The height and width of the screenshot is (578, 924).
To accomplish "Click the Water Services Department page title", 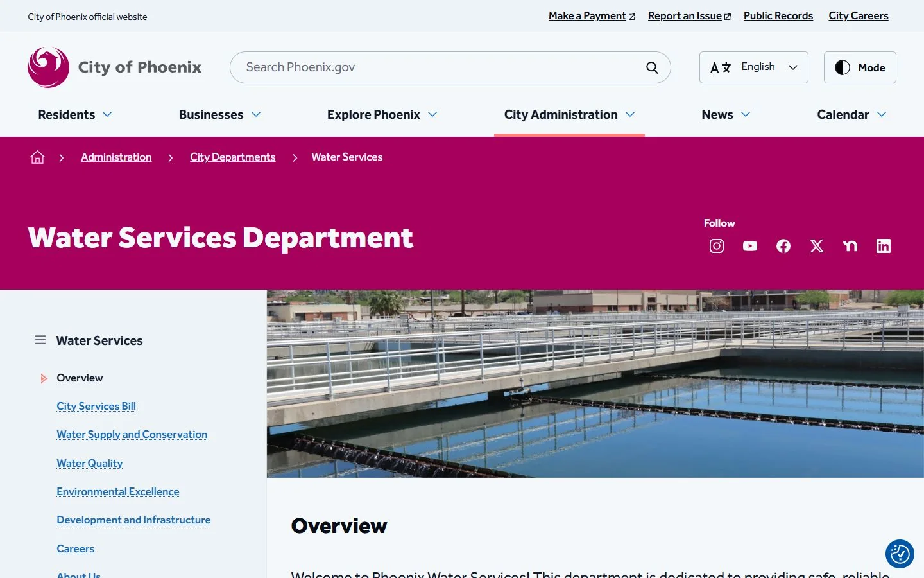I will tap(221, 238).
